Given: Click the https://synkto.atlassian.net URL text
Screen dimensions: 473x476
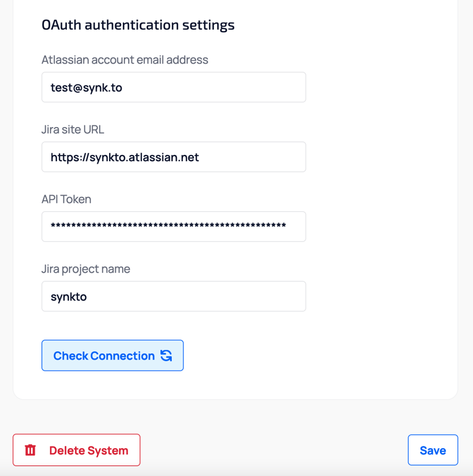Looking at the screenshot, I should point(125,157).
